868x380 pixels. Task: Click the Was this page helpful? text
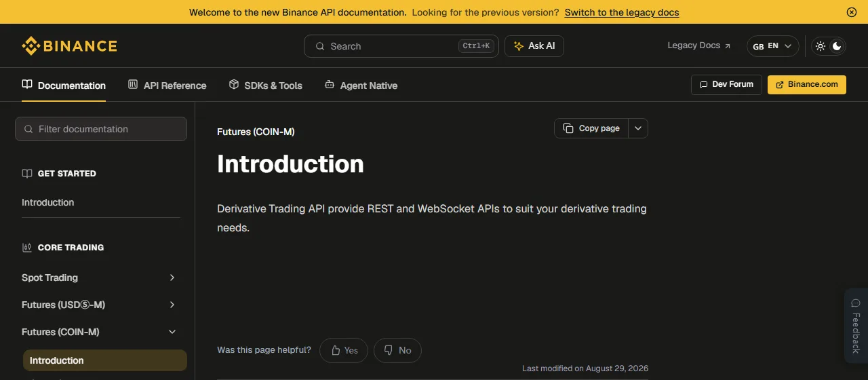tap(264, 350)
